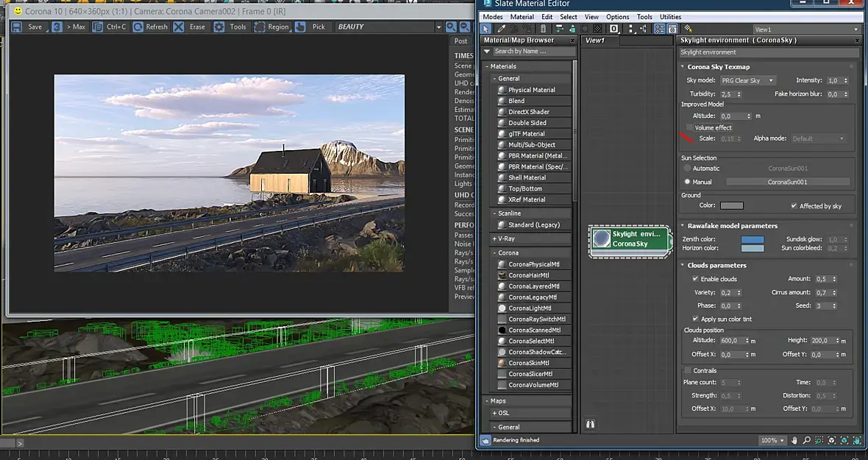Click the binoculars search icon in View1
The width and height of the screenshot is (868, 460).
pos(590,425)
